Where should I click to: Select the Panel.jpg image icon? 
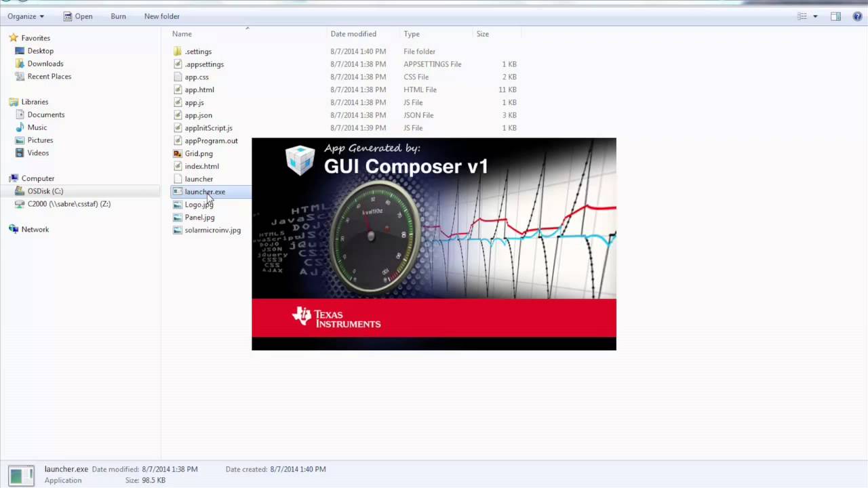tap(178, 218)
